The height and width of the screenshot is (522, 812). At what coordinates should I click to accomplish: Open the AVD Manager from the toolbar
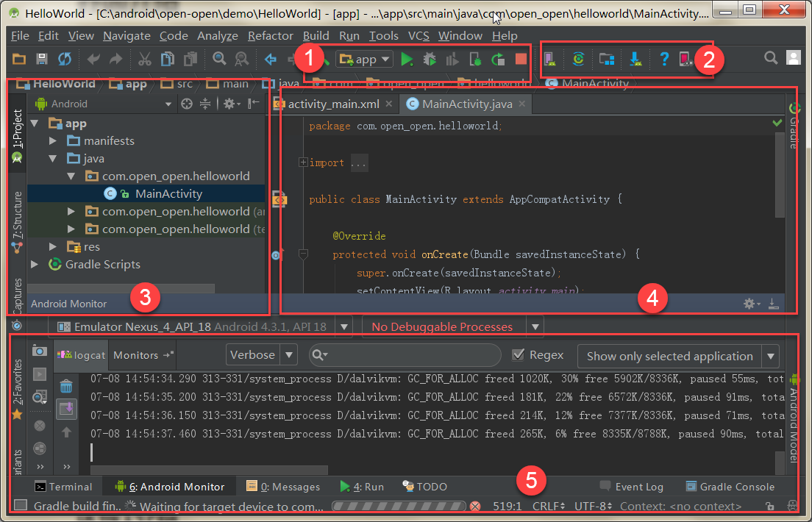point(550,59)
